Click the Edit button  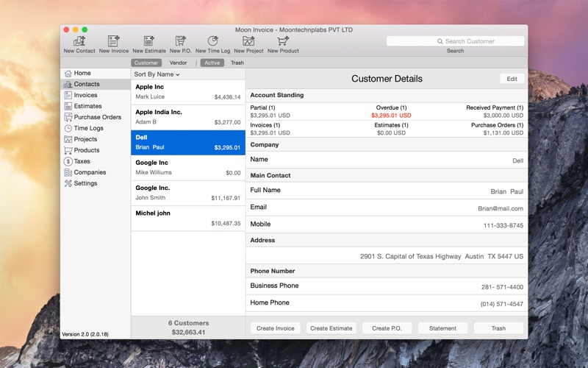tap(512, 79)
